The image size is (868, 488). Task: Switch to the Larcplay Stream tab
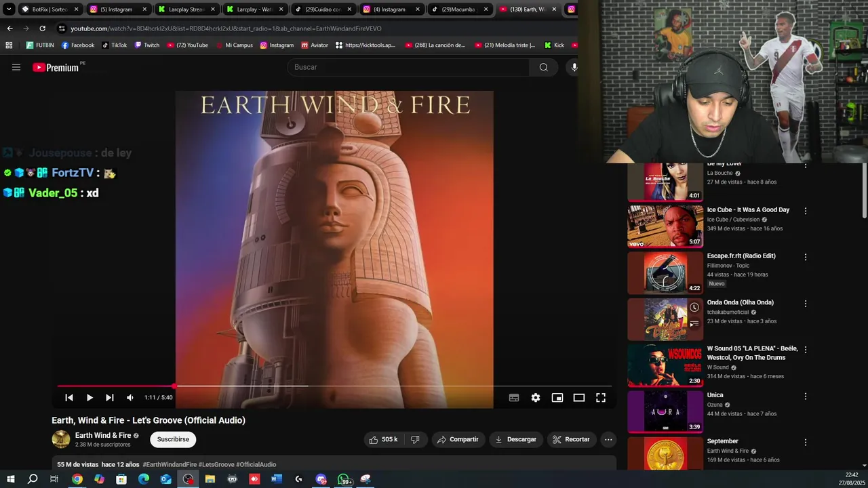tap(186, 9)
